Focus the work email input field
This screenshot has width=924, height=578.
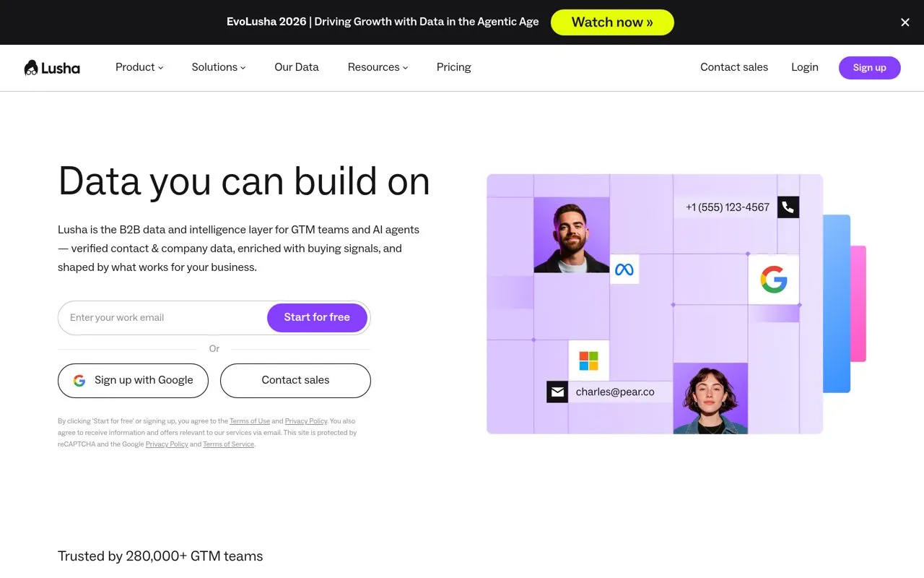(x=162, y=318)
